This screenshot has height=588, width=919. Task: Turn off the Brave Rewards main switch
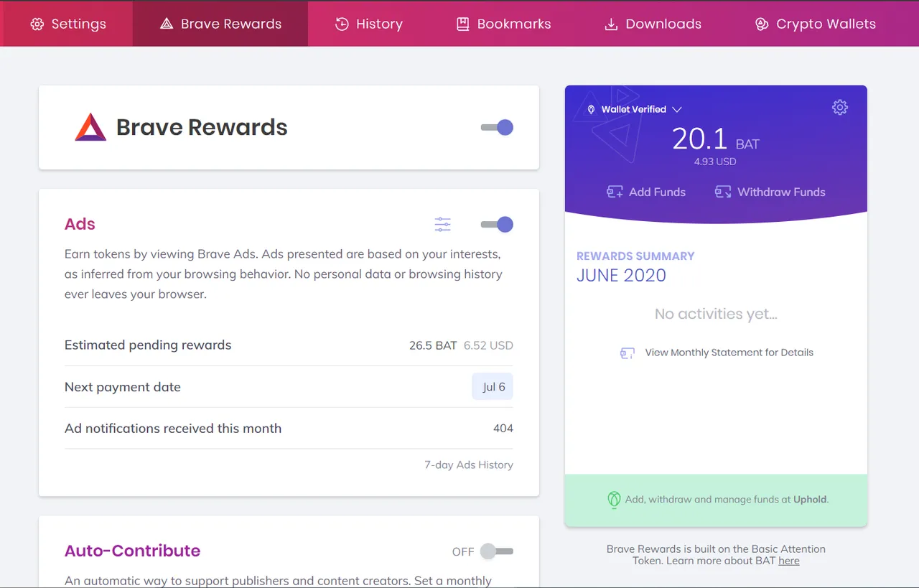pos(497,128)
